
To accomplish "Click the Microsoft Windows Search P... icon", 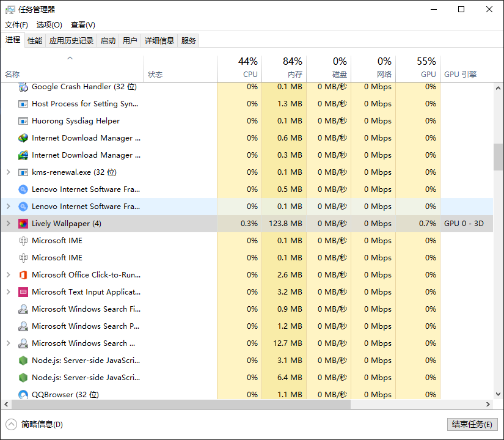I will (x=23, y=326).
